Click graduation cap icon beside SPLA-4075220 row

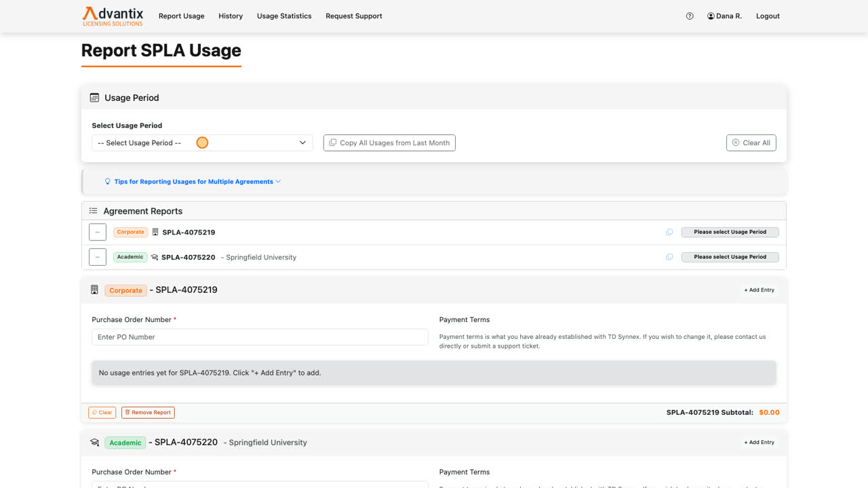point(155,258)
